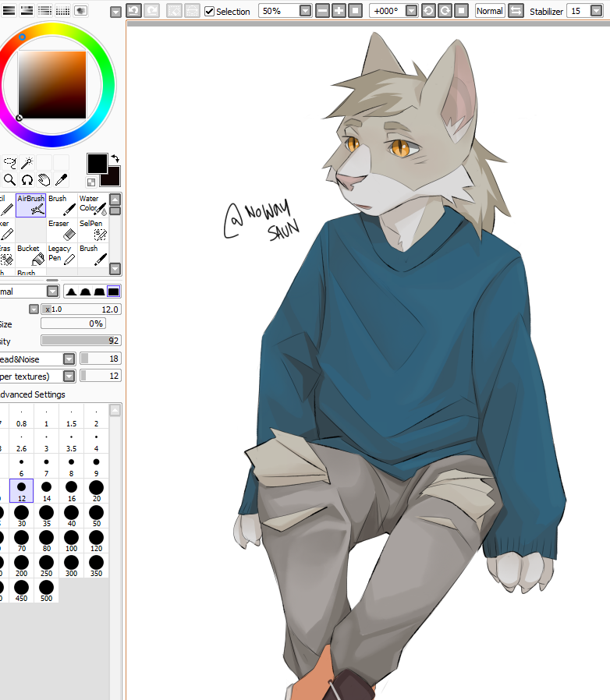Select the sharpest peaked brush edge shape
The image size is (610, 700).
point(71,292)
